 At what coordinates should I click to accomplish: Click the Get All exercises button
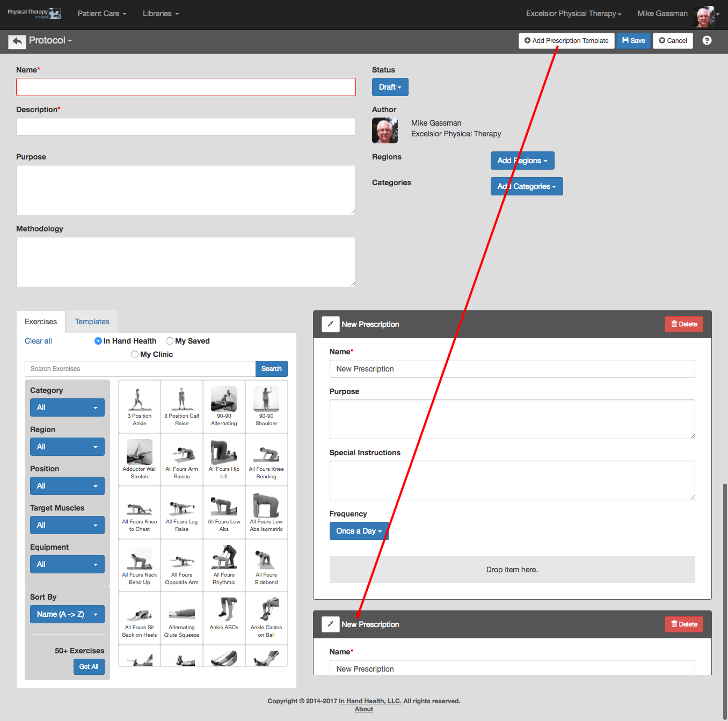coord(89,667)
